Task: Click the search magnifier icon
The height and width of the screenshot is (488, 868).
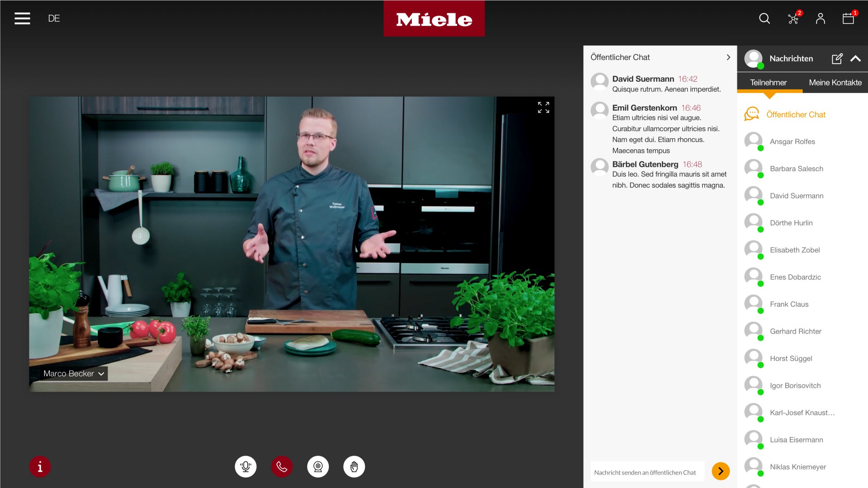Action: click(764, 19)
